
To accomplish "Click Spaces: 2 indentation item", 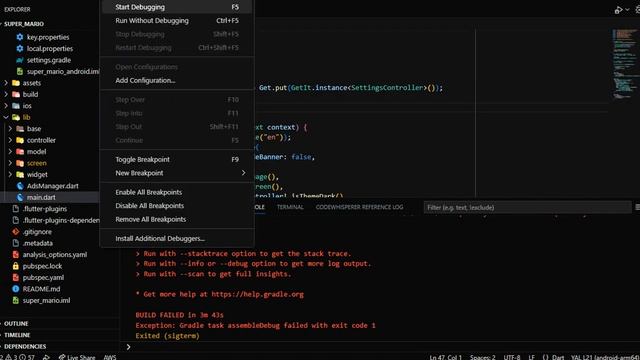I will click(x=482, y=357).
